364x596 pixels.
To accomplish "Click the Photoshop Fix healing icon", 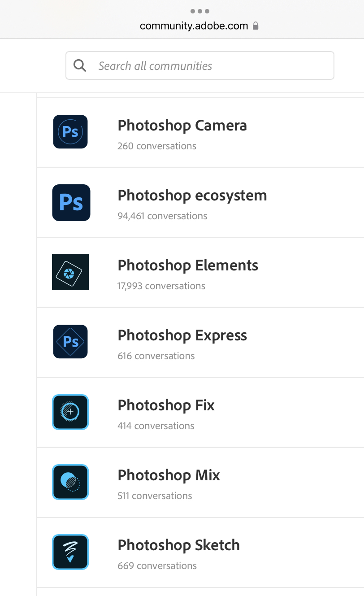I will [70, 412].
